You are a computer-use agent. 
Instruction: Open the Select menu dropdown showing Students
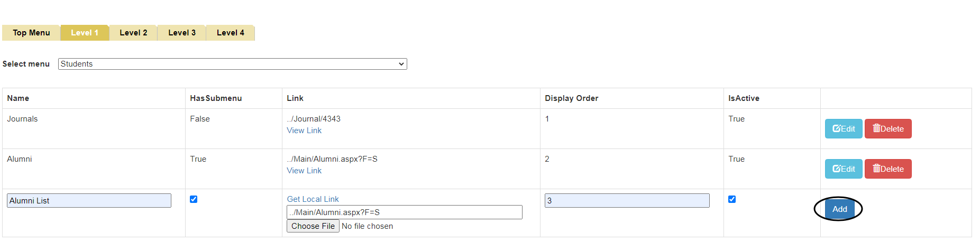pos(232,64)
